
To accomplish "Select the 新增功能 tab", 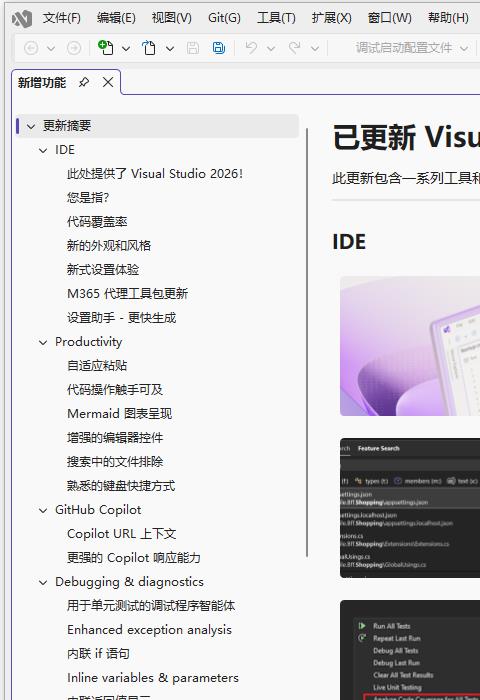I will (x=42, y=83).
